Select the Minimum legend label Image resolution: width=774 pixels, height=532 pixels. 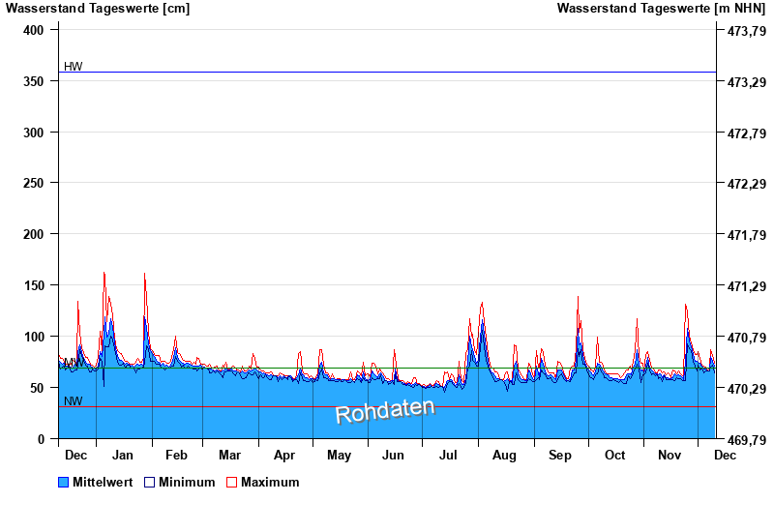click(187, 482)
